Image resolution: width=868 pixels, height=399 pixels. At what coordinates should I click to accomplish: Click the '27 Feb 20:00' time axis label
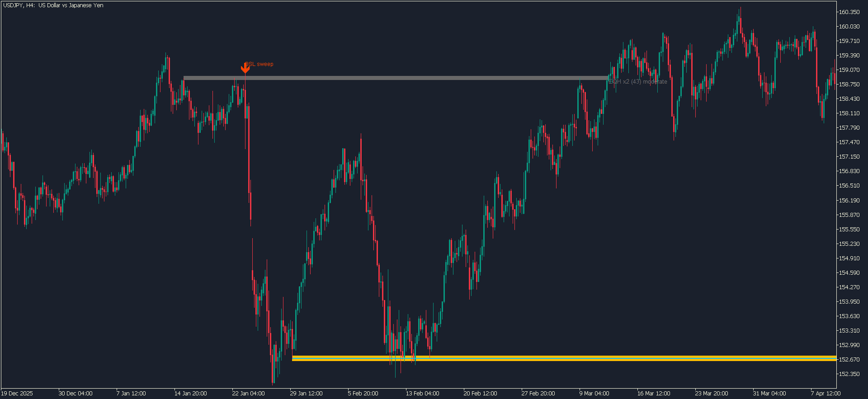pyautogui.click(x=538, y=394)
